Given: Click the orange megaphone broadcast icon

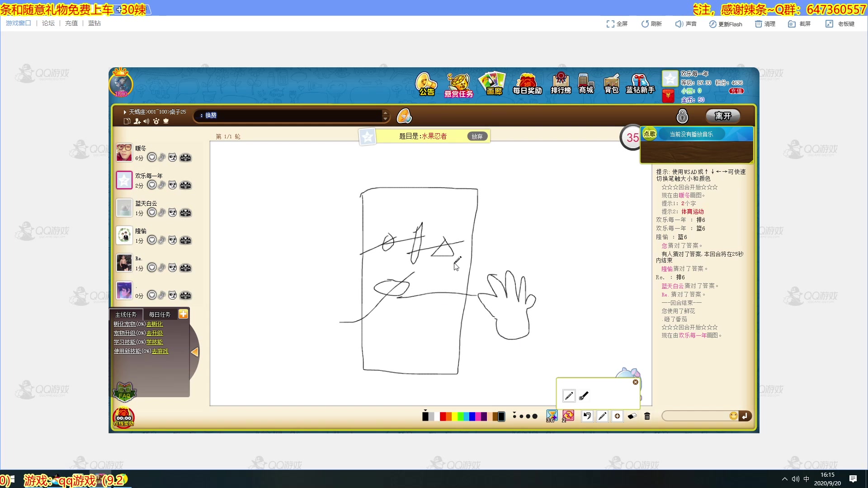Looking at the screenshot, I should tap(404, 116).
